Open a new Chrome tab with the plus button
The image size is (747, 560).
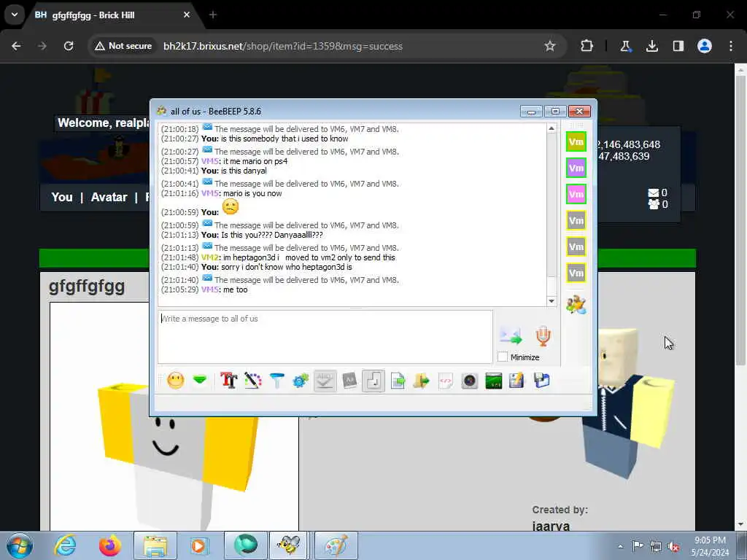[x=213, y=15]
